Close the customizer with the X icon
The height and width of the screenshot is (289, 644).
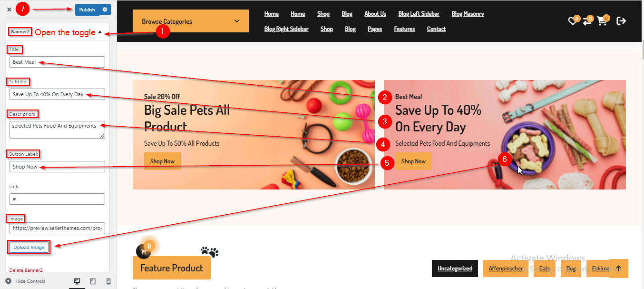click(x=9, y=10)
